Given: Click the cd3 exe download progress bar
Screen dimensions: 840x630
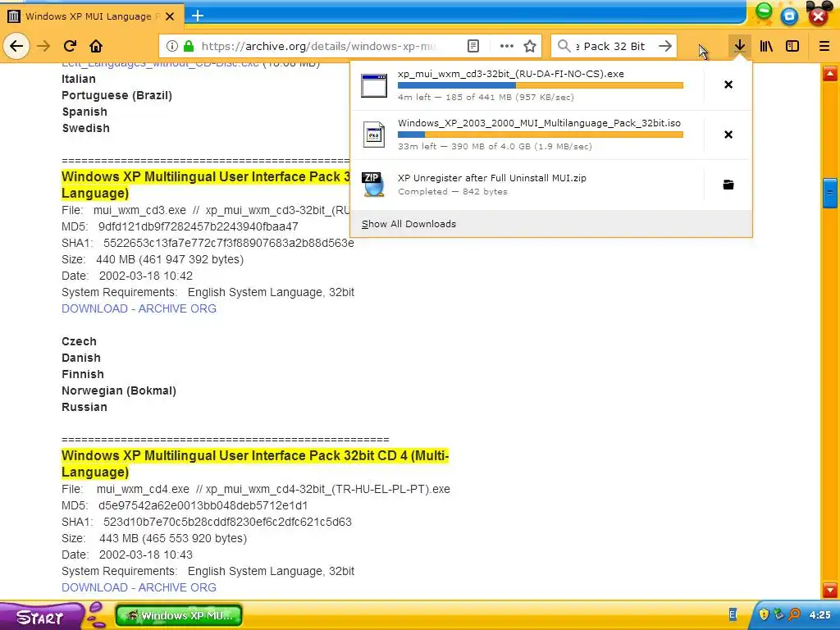Looking at the screenshot, I should coord(540,85).
